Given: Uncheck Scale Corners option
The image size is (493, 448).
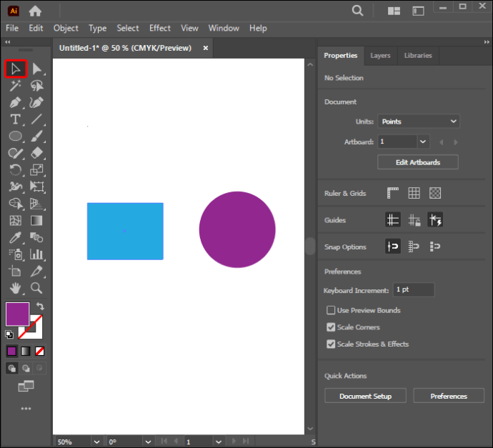Looking at the screenshot, I should (x=331, y=327).
